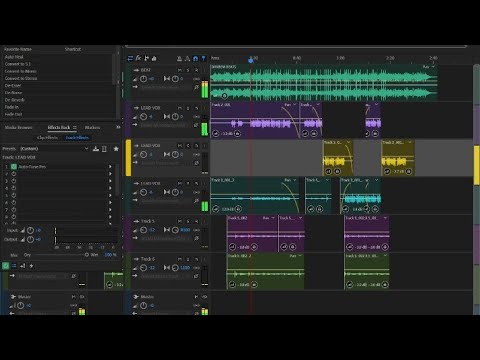Image resolution: width=480 pixels, height=360 pixels.
Task: Switch to the Effects Rack tab
Action: [59, 127]
